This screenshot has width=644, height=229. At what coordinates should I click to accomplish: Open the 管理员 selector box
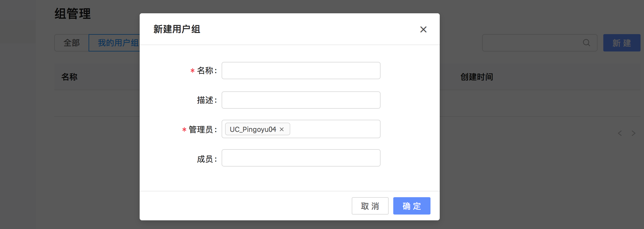pyautogui.click(x=301, y=129)
